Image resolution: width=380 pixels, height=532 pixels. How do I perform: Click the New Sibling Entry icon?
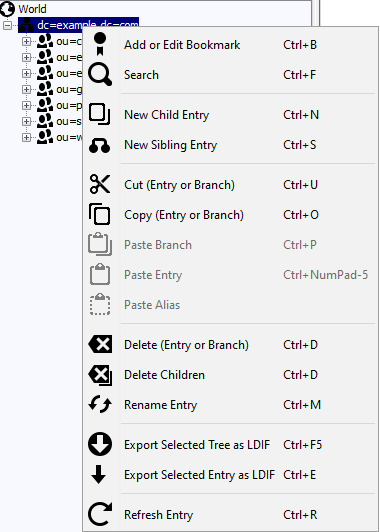pos(100,145)
